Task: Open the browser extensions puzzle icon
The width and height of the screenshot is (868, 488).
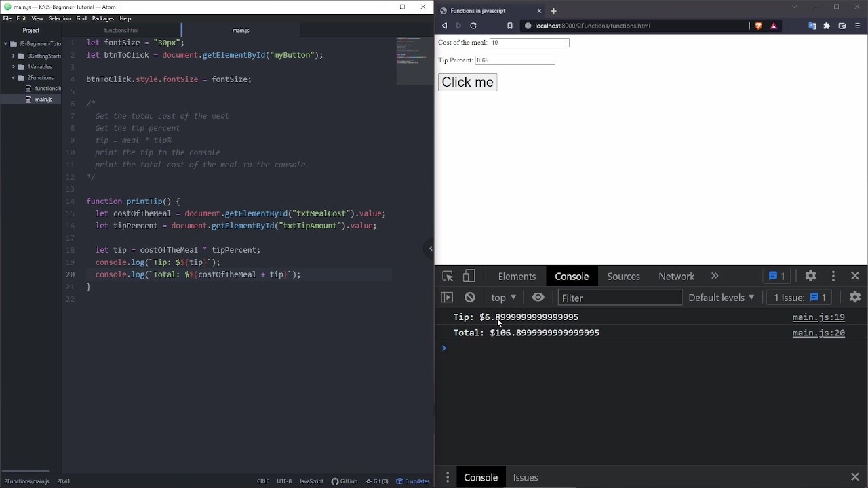Action: click(x=827, y=26)
